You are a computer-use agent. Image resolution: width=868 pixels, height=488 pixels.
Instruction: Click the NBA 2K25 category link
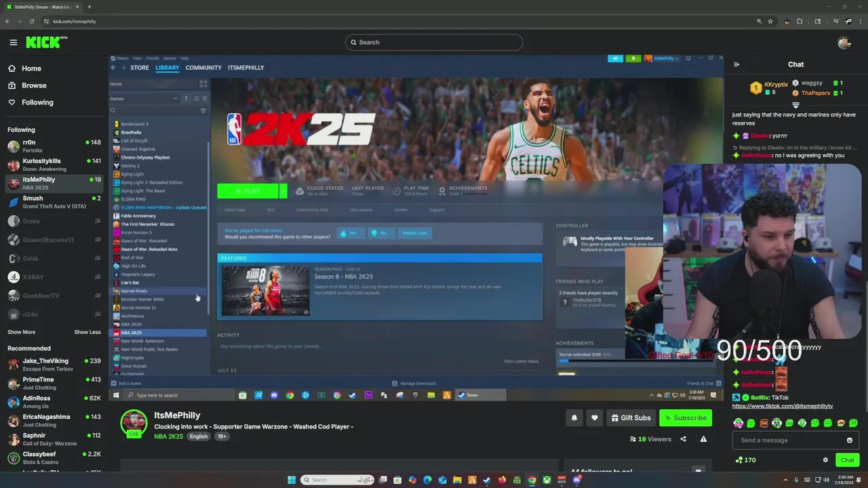[x=168, y=436]
